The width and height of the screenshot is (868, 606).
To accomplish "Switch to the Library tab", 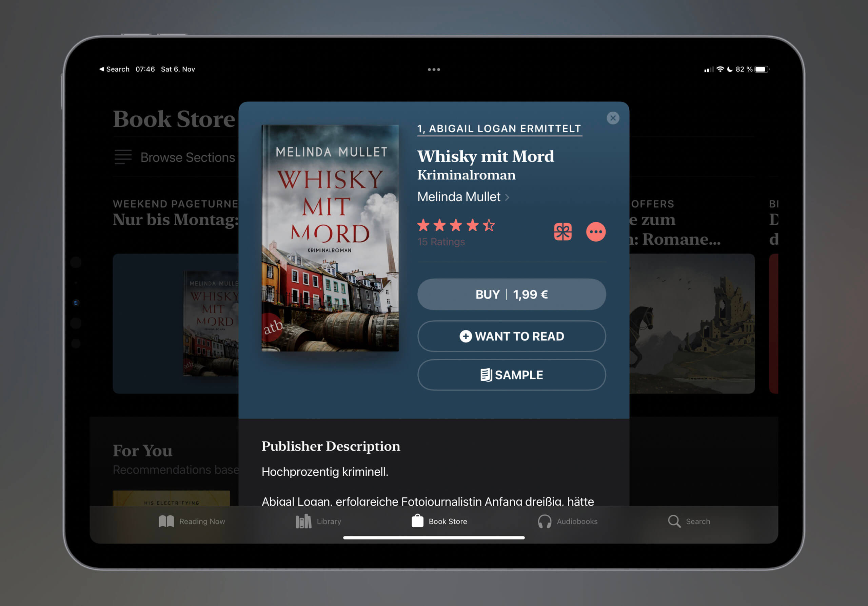I will click(318, 521).
